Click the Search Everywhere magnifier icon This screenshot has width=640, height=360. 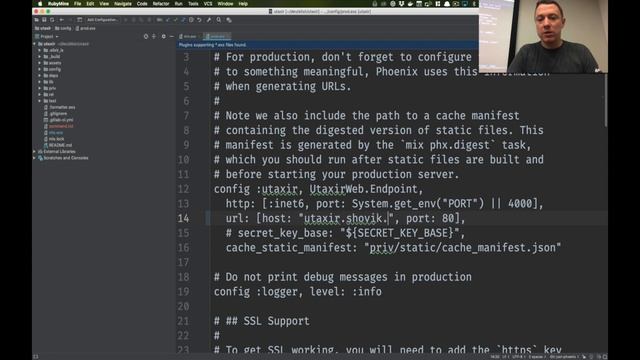(x=219, y=20)
